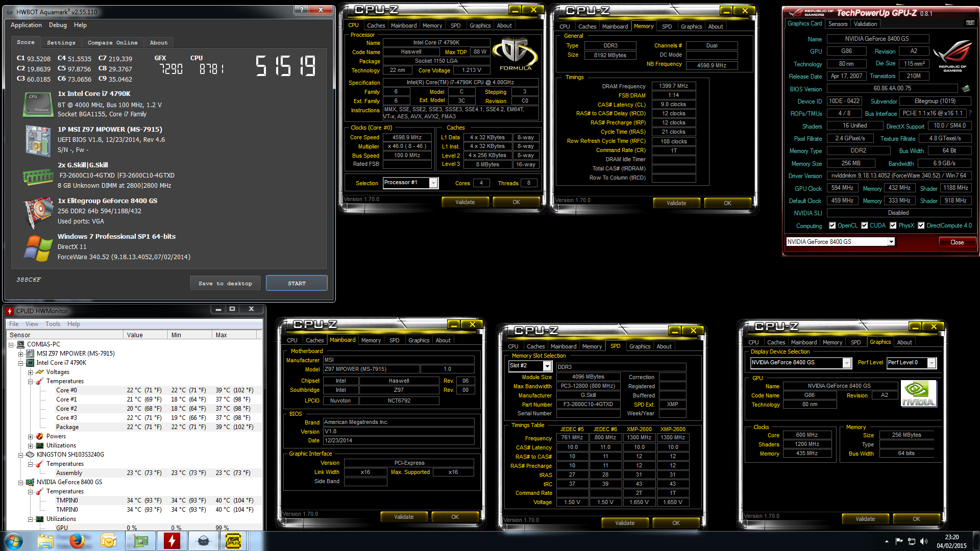
Task: Click the Value column header in HWMonitor
Action: 145,335
